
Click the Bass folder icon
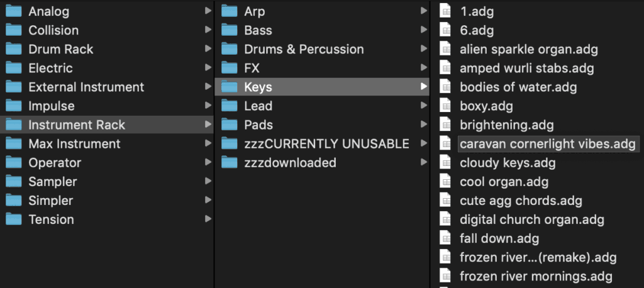229,30
